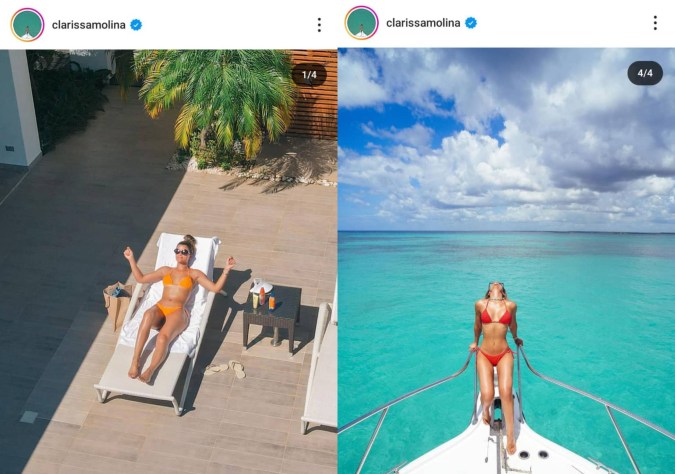Tap the tote bag beside the lounger
The image size is (675, 474).
coord(117,304)
